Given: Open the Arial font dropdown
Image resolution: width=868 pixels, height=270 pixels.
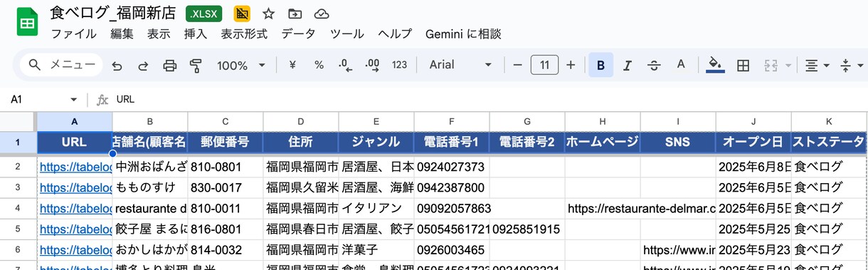Looking at the screenshot, I should (460, 65).
